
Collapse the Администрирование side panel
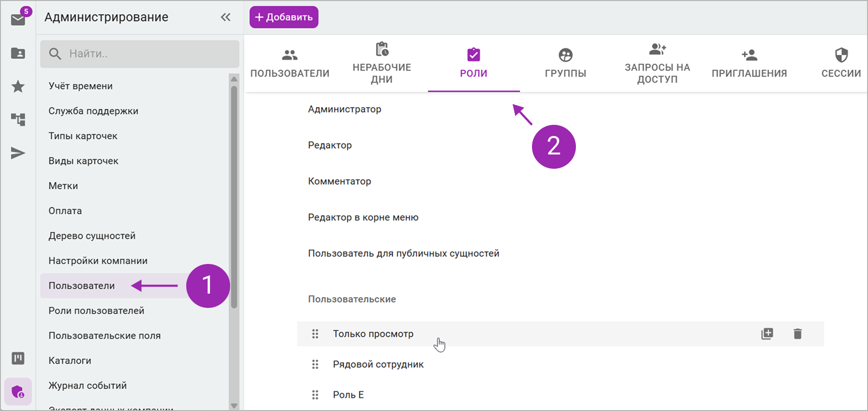226,18
